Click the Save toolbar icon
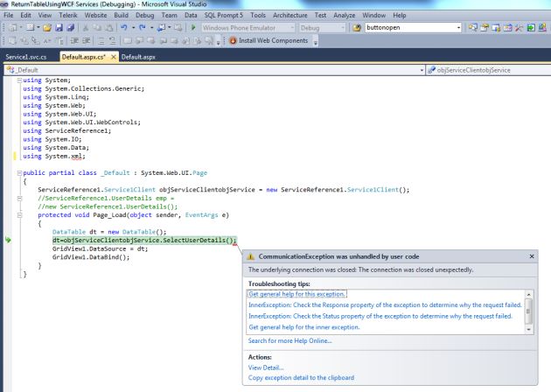The image size is (551, 392). click(59, 28)
